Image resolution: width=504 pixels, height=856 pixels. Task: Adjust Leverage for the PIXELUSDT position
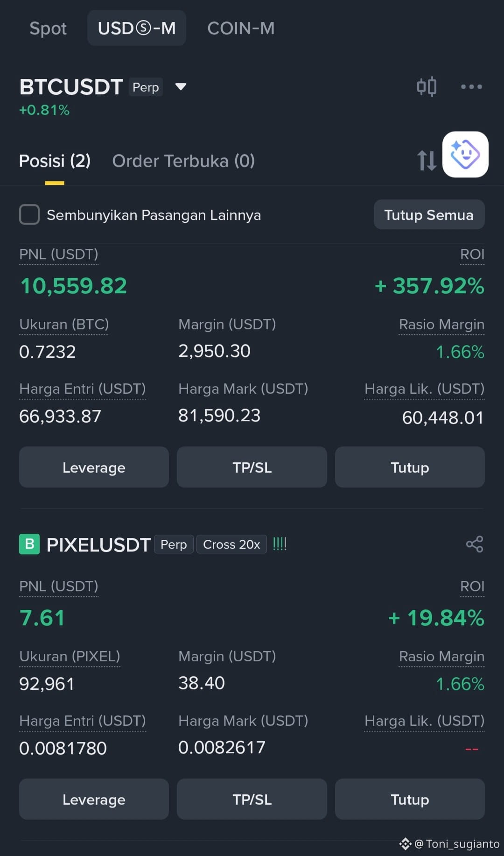point(94,799)
